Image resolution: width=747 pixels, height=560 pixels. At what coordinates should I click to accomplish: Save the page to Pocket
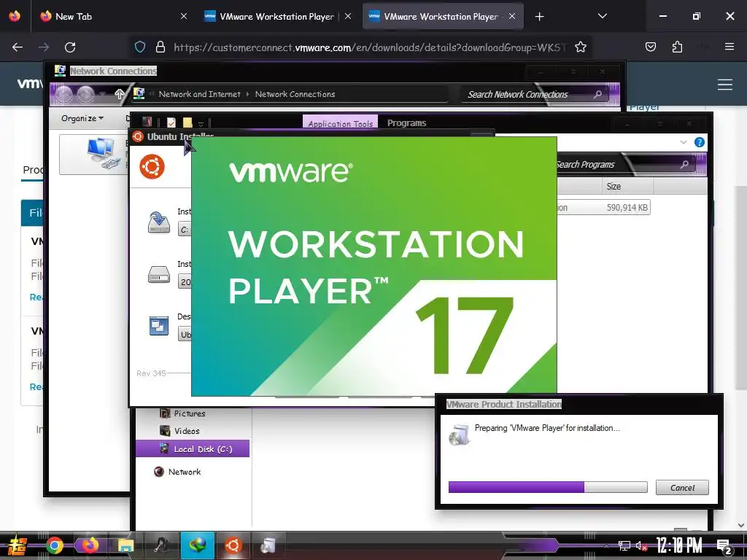tap(650, 47)
